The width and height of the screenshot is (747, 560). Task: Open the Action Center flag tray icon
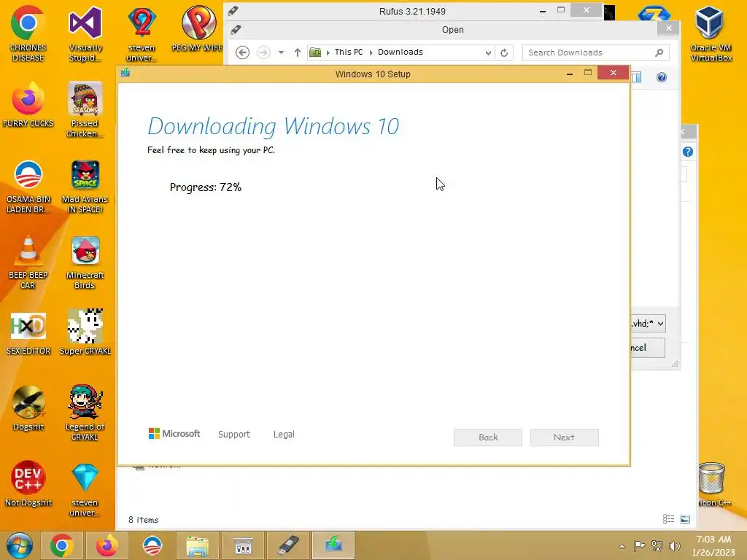click(x=639, y=545)
